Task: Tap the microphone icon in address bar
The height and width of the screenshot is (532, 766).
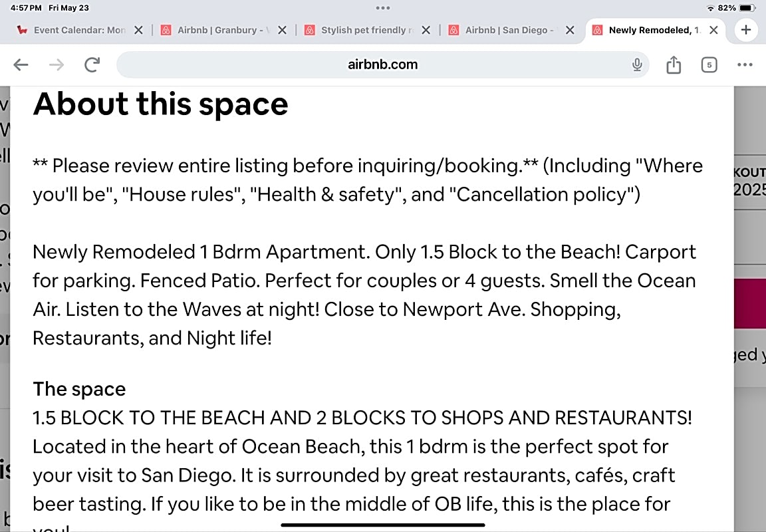Action: [x=636, y=65]
